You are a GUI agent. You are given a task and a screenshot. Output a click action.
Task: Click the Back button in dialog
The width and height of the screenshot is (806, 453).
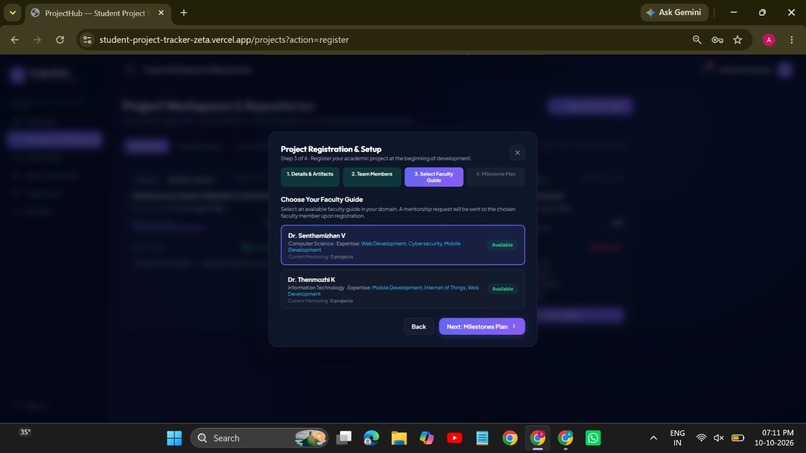click(418, 327)
